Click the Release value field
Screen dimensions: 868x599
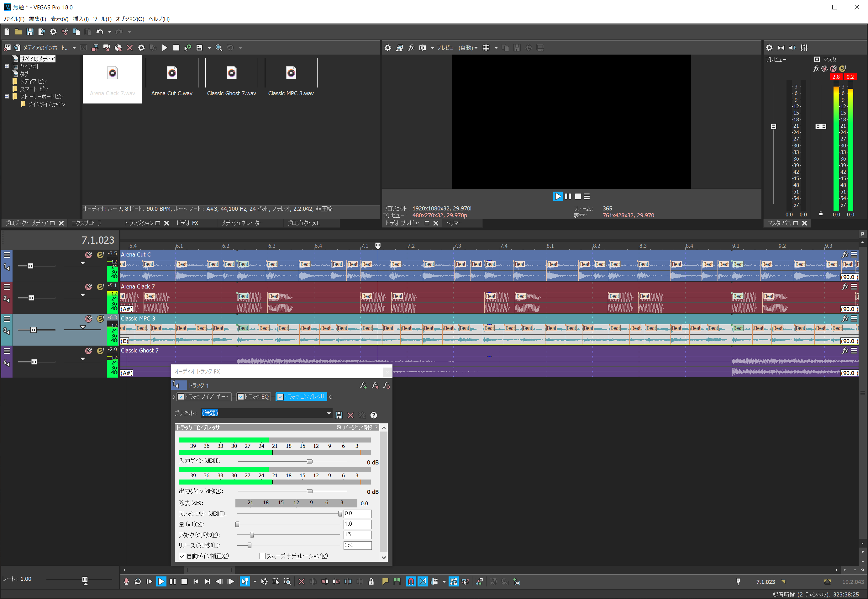tap(357, 545)
